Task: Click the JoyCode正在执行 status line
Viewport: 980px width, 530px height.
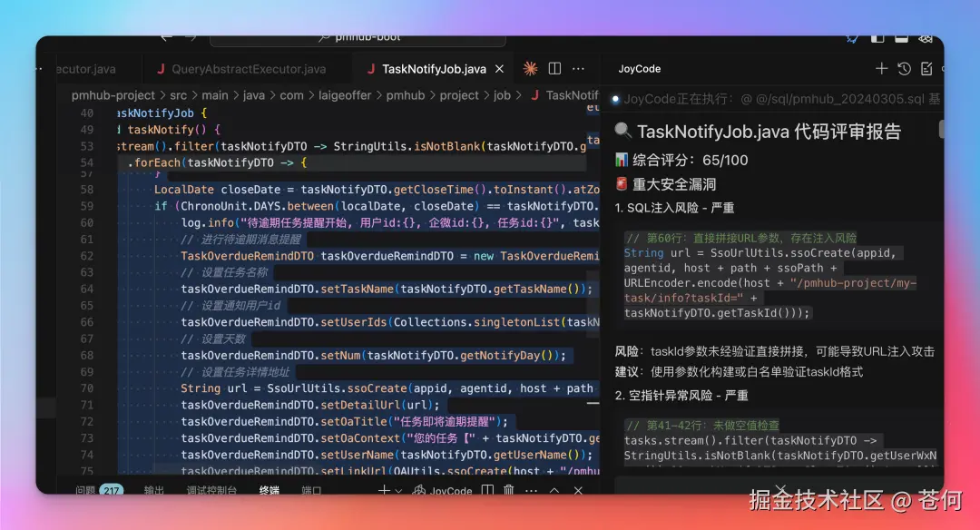Action: pyautogui.click(x=776, y=99)
